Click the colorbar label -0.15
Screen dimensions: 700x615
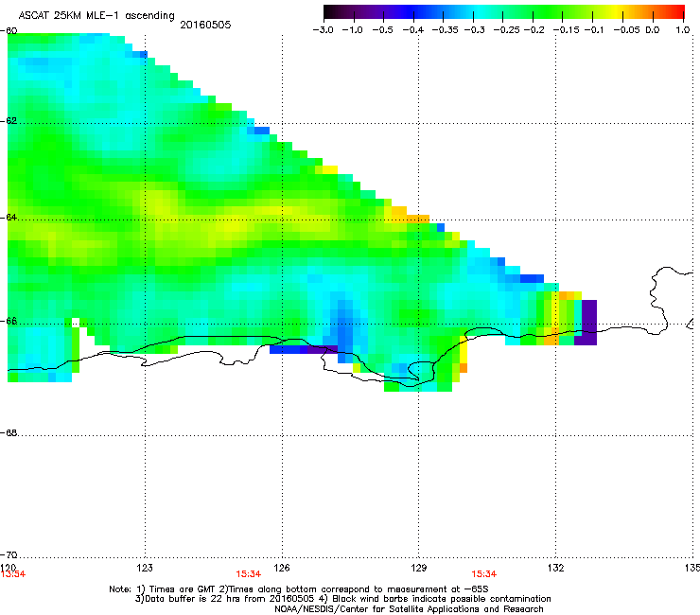(567, 30)
